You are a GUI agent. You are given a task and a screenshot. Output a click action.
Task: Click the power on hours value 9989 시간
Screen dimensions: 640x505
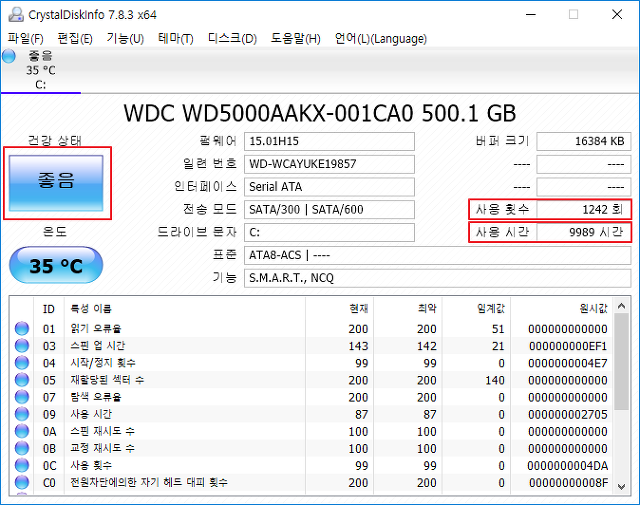point(584,232)
